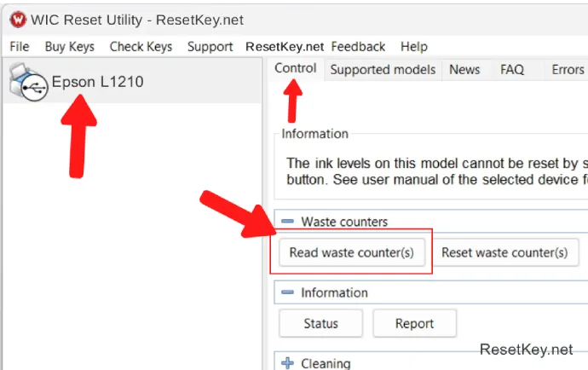Open the Help menu
This screenshot has width=588, height=370.
(414, 47)
